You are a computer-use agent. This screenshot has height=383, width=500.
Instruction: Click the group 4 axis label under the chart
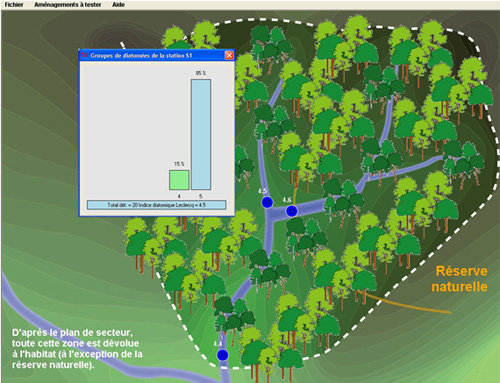179,196
